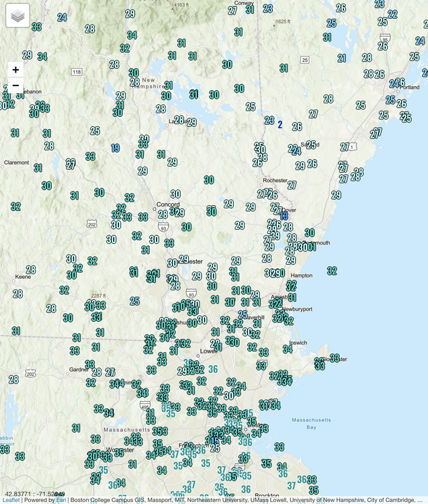Click the blue 19 temperature marker

click(116, 148)
